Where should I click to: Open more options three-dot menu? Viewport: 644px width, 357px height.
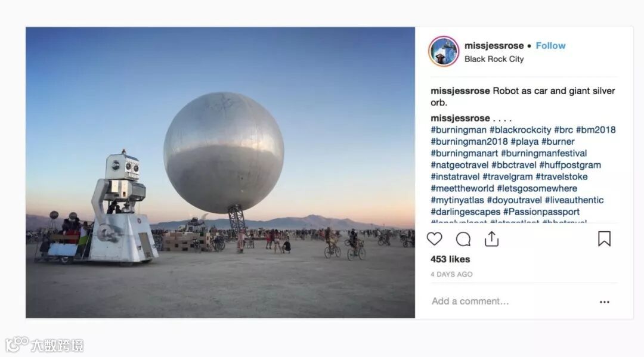[x=604, y=302]
